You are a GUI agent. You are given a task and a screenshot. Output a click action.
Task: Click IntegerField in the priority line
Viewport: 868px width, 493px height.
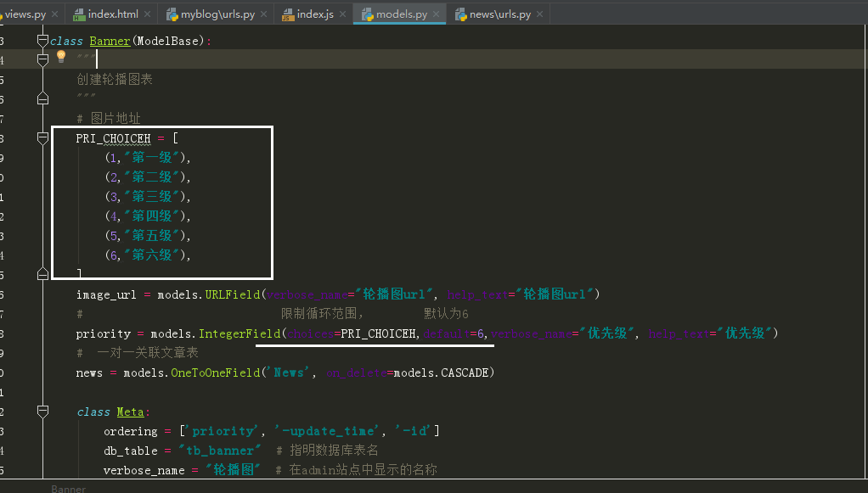tap(240, 333)
